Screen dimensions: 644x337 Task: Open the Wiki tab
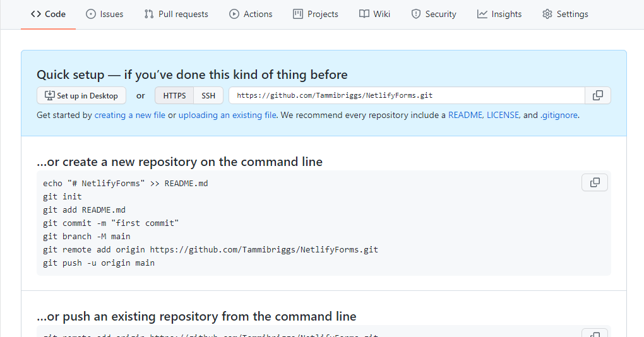[374, 14]
